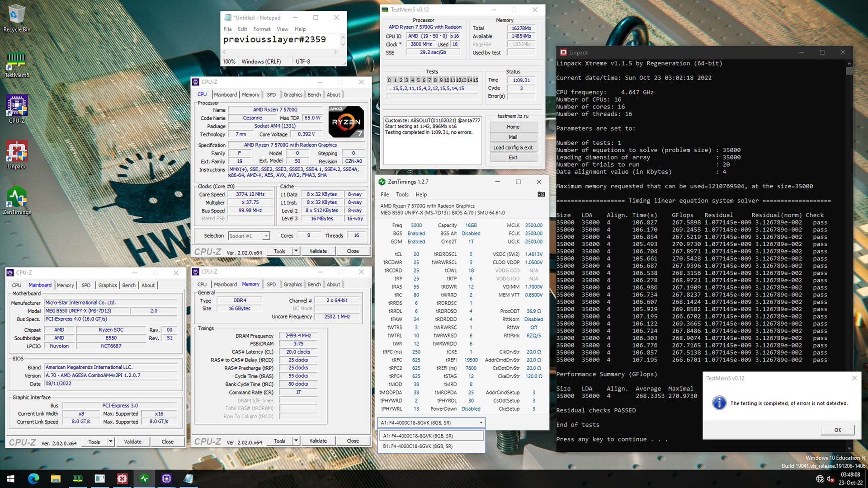Click the Ryzen 7 logo in CPU-Z
The height and width of the screenshot is (488, 868).
click(346, 122)
